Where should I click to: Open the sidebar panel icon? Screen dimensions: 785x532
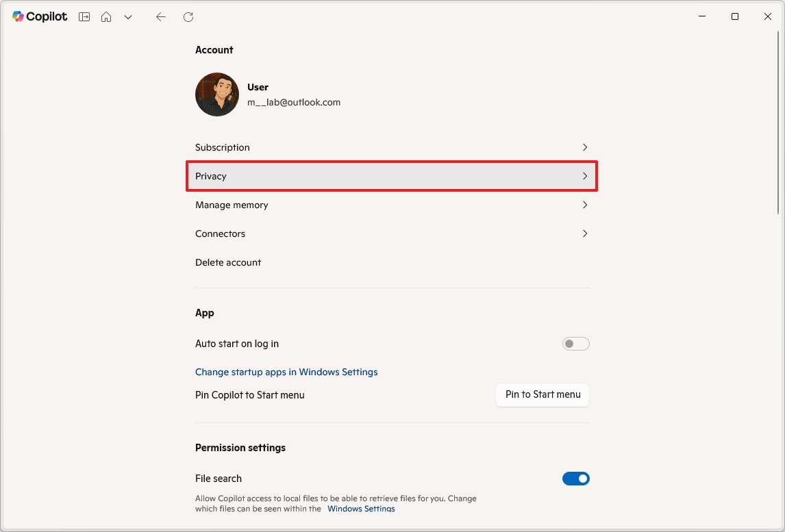tap(84, 16)
